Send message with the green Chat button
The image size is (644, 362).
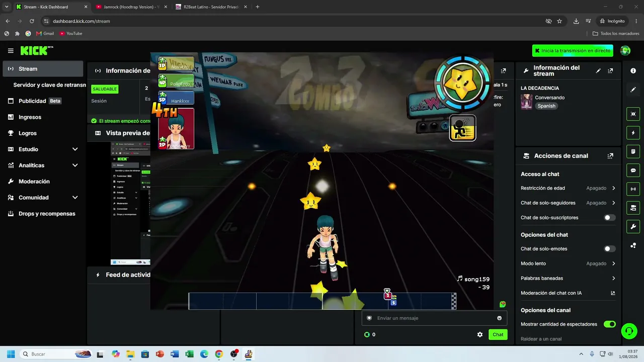click(x=498, y=334)
